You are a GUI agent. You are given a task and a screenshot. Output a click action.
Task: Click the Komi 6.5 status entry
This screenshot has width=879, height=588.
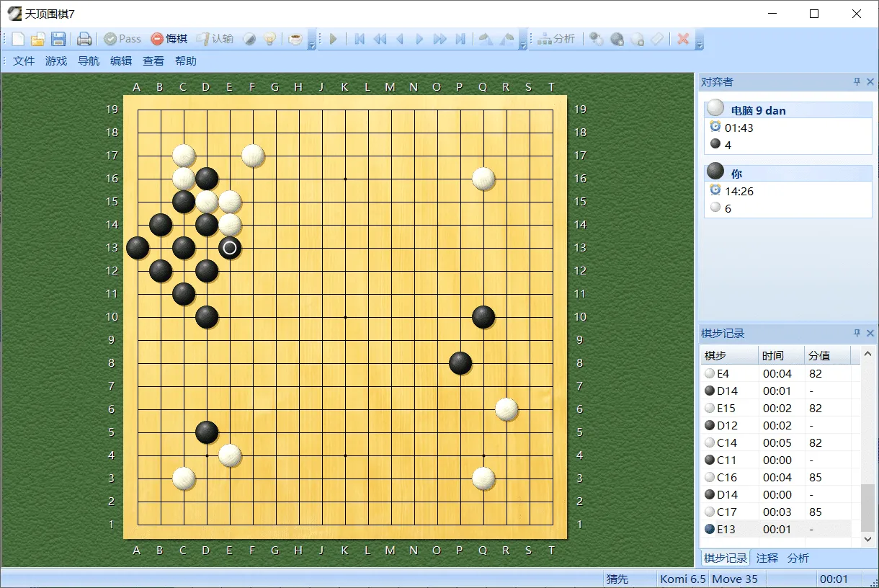pos(682,579)
